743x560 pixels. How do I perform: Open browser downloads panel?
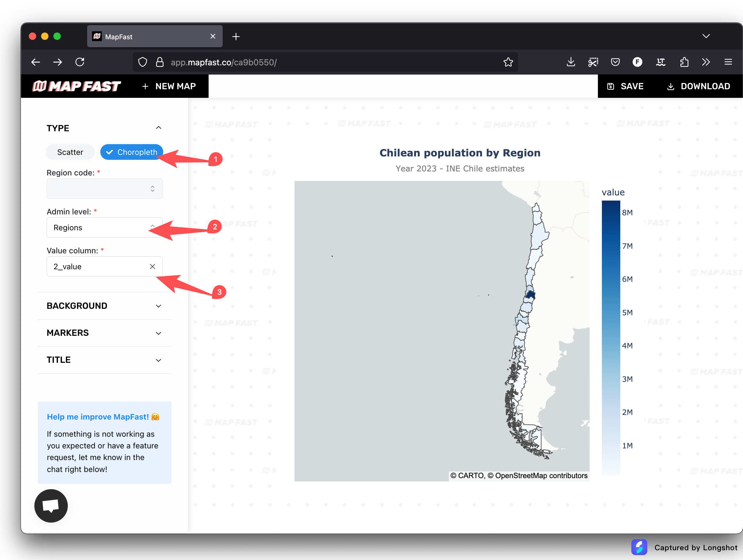tap(571, 62)
